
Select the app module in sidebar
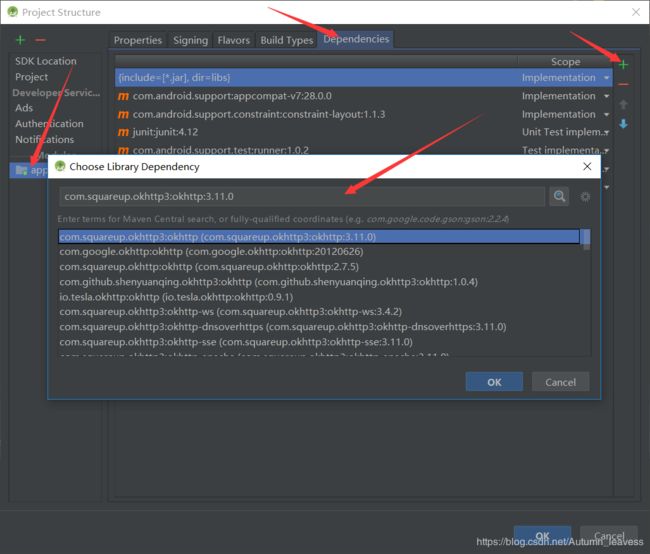click(29, 170)
